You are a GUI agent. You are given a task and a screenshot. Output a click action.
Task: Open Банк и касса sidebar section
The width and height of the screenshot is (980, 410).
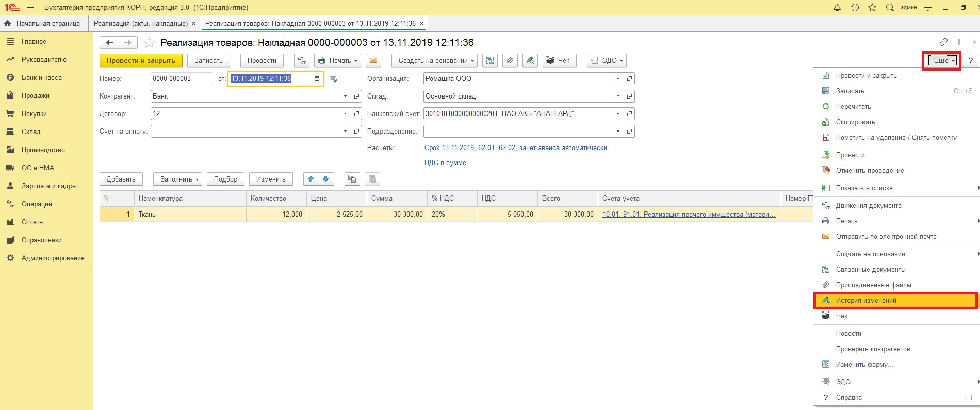pyautogui.click(x=41, y=77)
